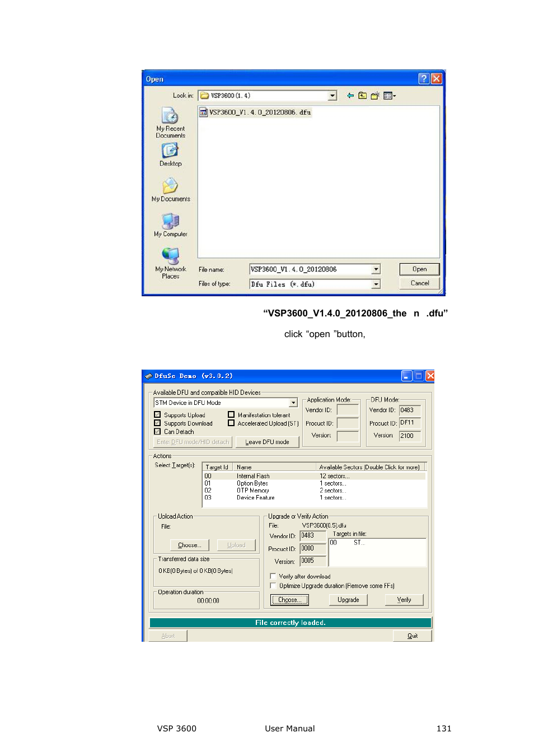The height and width of the screenshot is (756, 534).
Task: Click the Name column header
Action: 274,467
